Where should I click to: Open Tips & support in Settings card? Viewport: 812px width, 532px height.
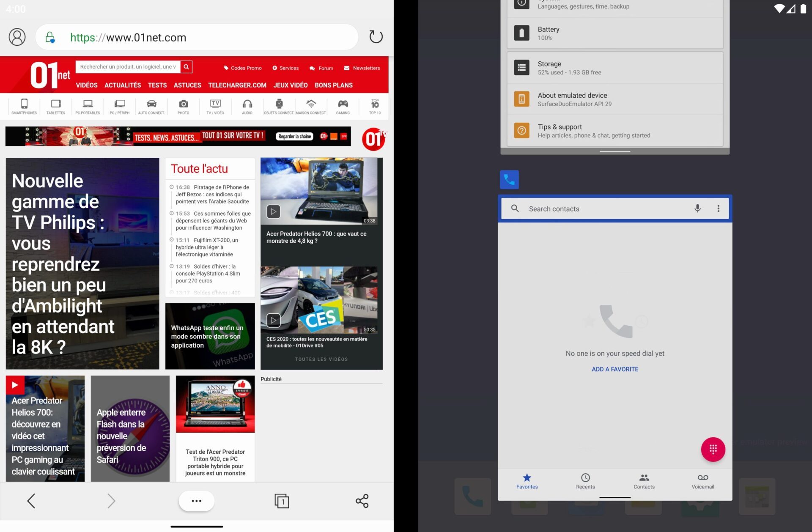[615, 131]
